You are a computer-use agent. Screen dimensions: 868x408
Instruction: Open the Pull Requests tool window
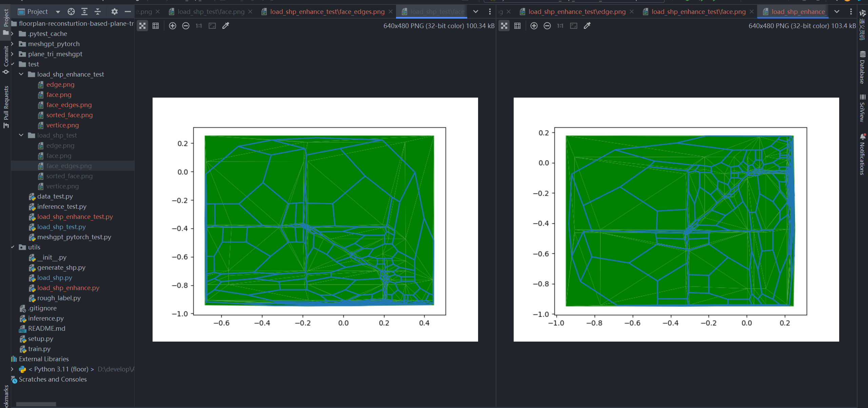click(x=6, y=107)
